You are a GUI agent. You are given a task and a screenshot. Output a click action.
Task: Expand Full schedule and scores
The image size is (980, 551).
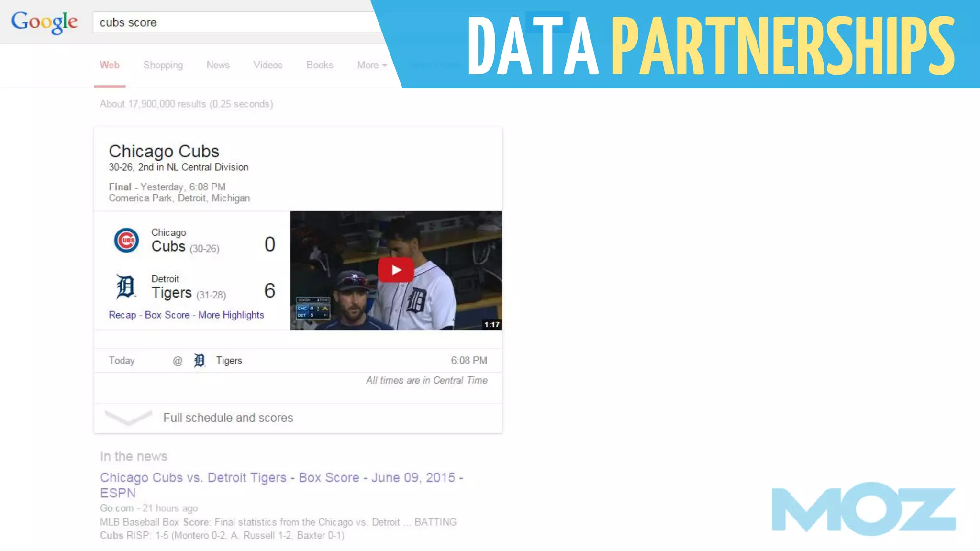tap(228, 418)
